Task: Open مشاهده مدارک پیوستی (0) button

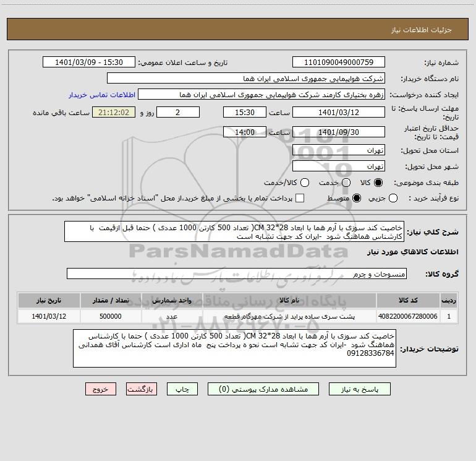Action: 263,389
